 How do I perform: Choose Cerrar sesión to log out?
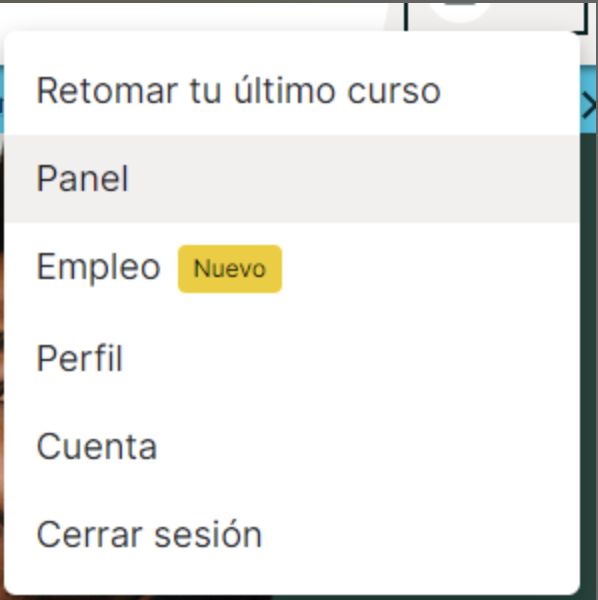tap(292, 535)
